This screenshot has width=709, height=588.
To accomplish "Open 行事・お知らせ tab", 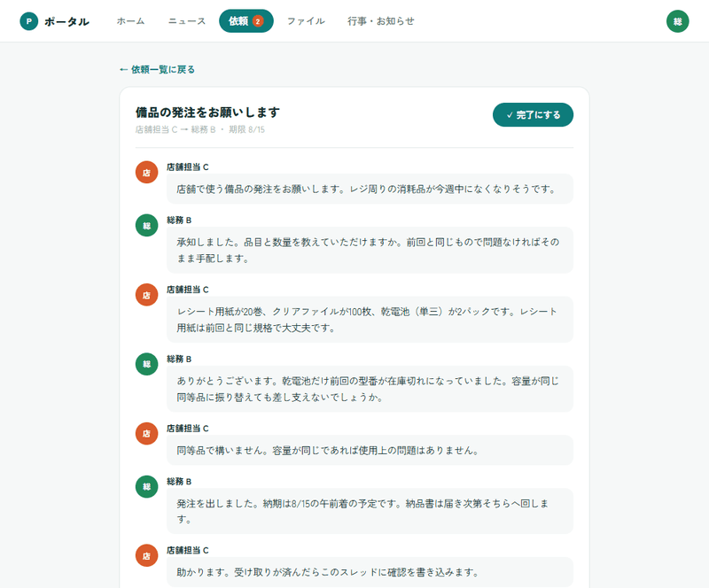I will point(381,21).
